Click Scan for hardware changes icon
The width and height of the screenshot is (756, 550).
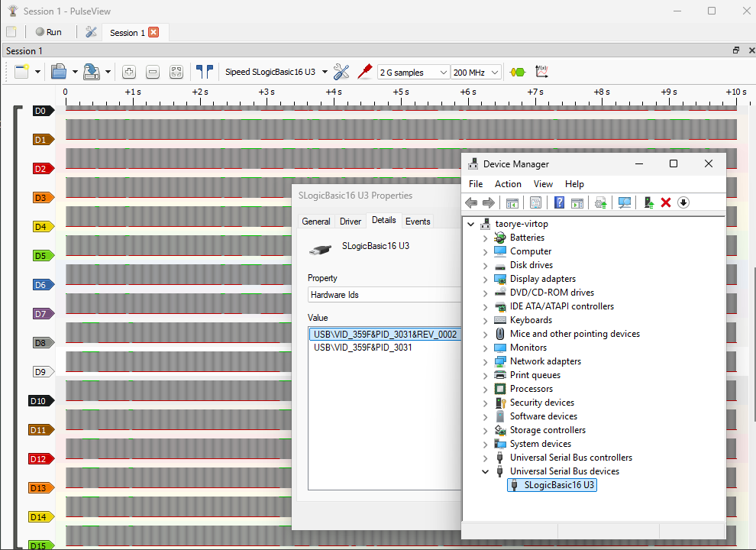pos(625,202)
